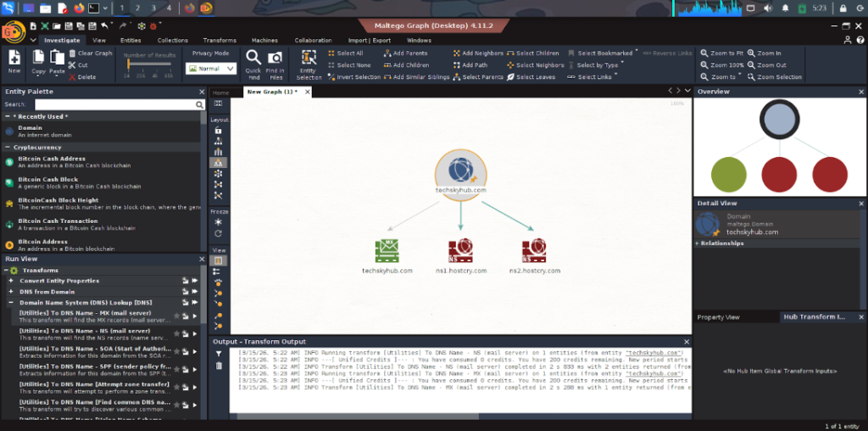868x431 pixels.
Task: Click the Select All button
Action: tap(349, 53)
